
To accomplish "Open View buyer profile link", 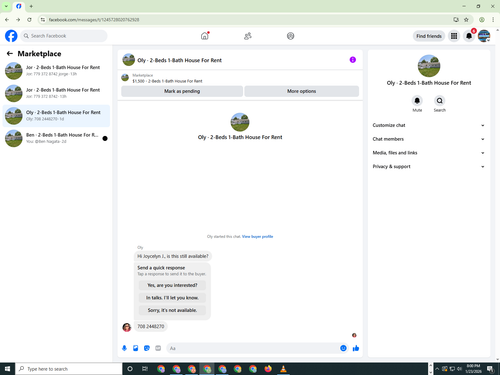I will 257,236.
